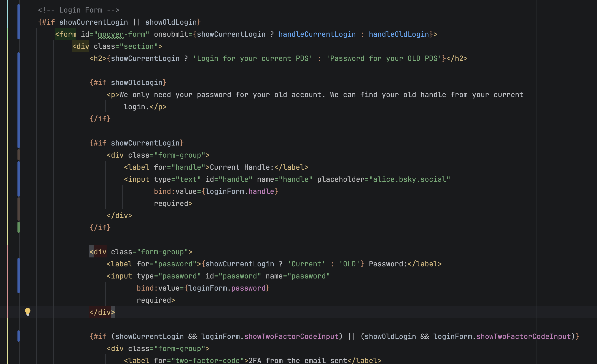Screen dimensions: 597x364
Task: Click blue gutter marker beside the two-factor #if line
Action: click(19, 336)
